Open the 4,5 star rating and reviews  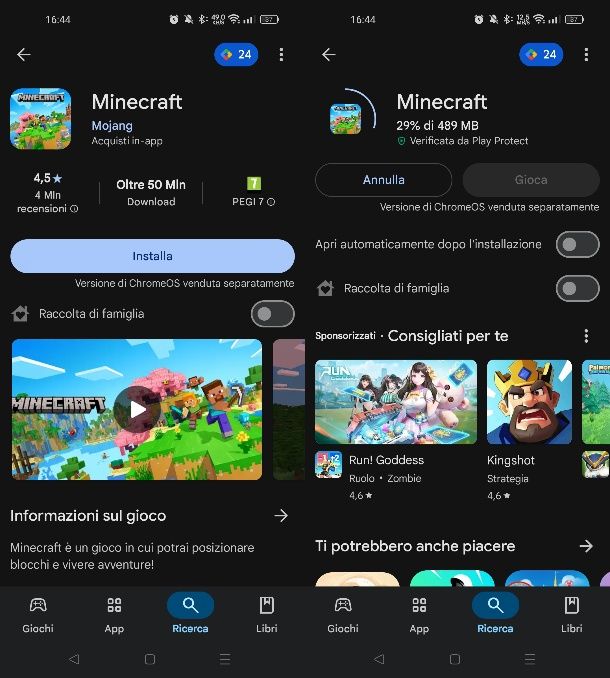click(48, 193)
